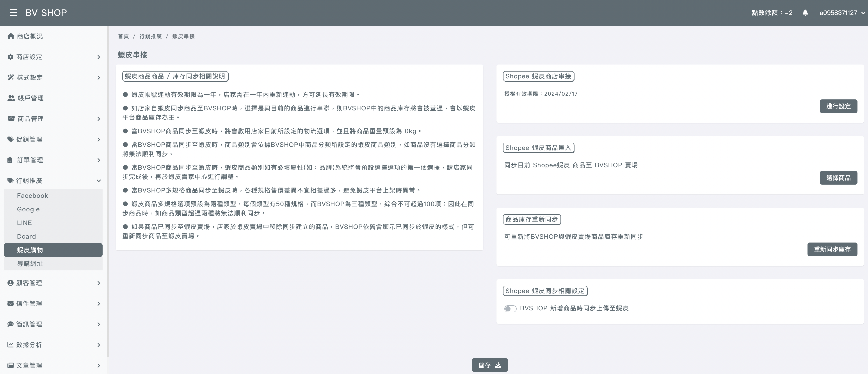Image resolution: width=868 pixels, height=374 pixels.
Task: Expand 樣式設定 chevron
Action: [99, 78]
